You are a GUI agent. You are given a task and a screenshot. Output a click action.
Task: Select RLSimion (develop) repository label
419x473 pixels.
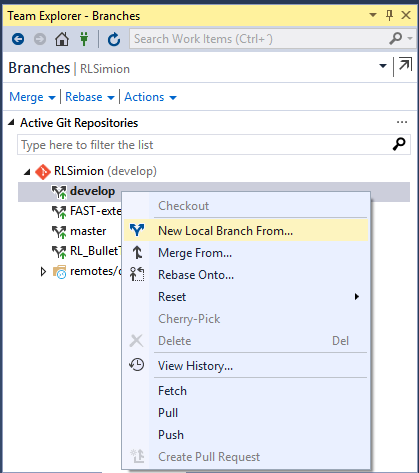click(x=105, y=171)
